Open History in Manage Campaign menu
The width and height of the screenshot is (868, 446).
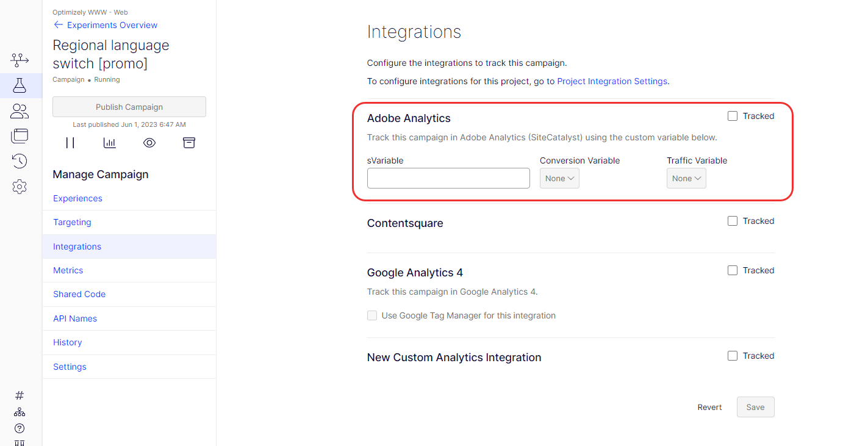click(x=129, y=342)
